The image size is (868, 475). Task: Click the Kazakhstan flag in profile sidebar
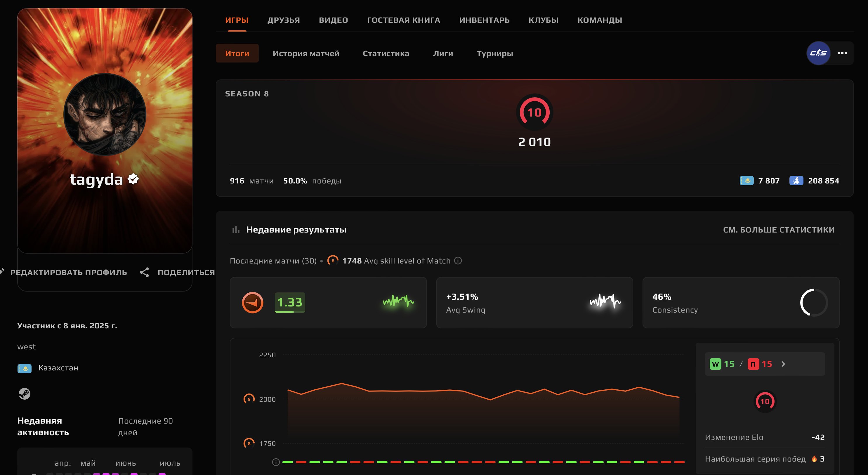[24, 368]
